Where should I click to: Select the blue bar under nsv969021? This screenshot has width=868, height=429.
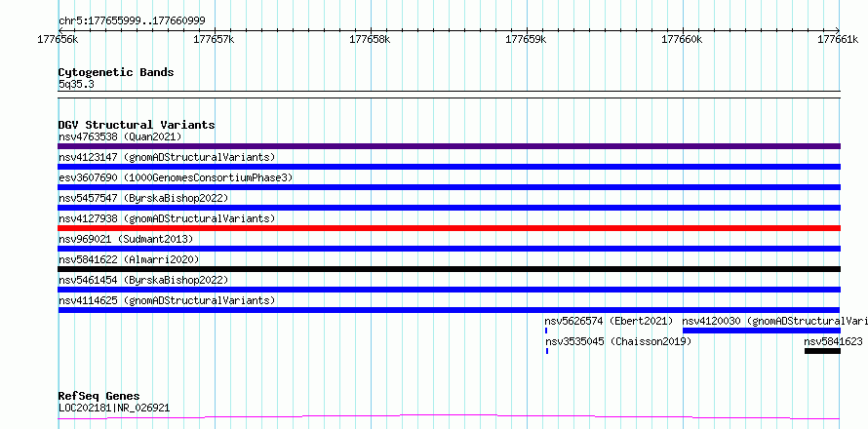pos(449,249)
